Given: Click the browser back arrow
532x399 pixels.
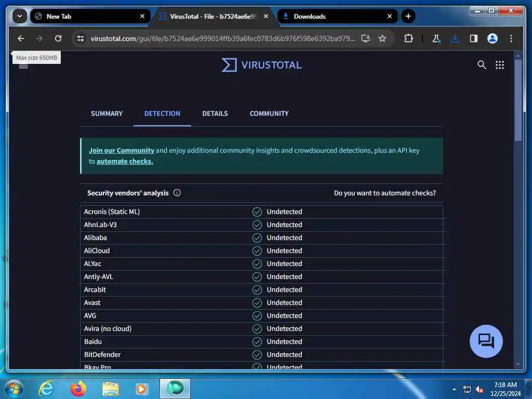Looking at the screenshot, I should (21, 38).
